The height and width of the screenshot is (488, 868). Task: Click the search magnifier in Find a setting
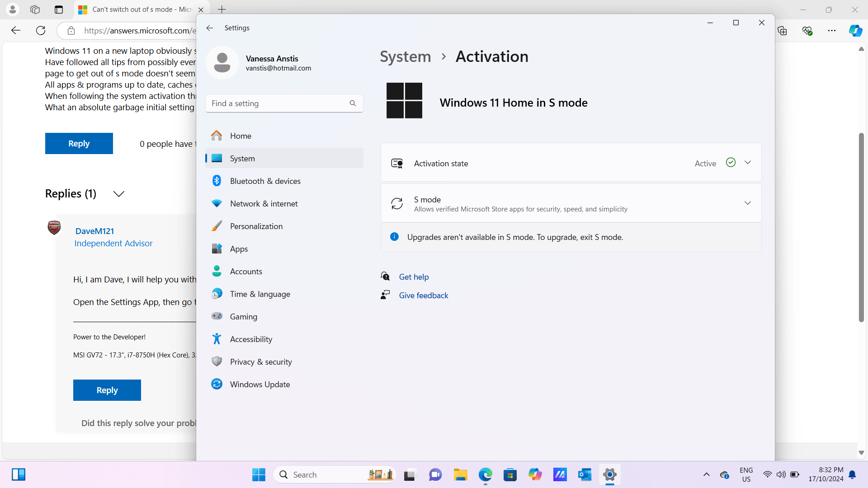click(x=353, y=103)
